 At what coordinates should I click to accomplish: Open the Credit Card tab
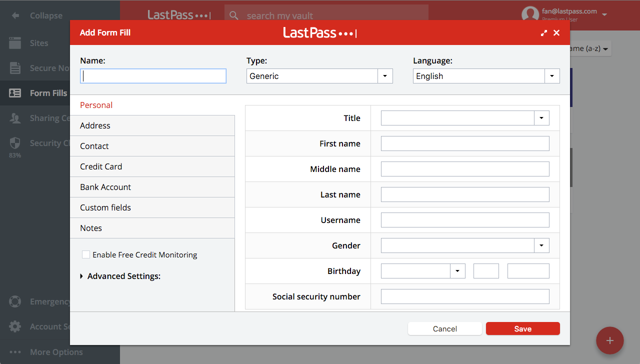click(152, 166)
